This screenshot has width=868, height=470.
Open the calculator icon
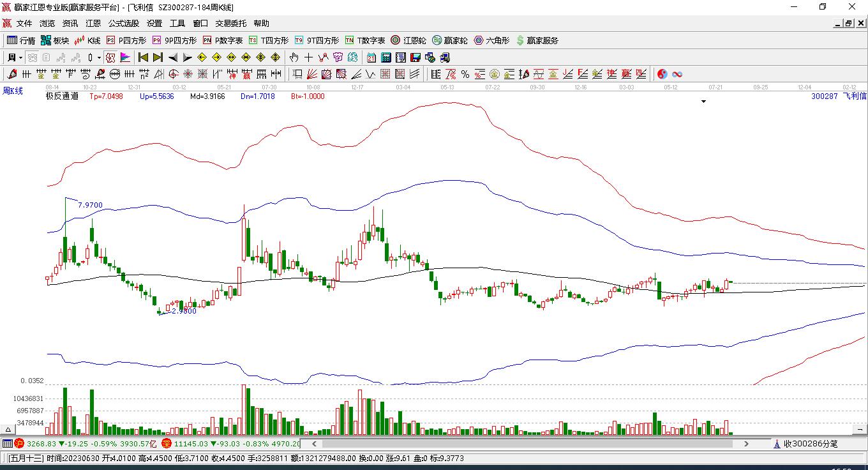(386, 57)
